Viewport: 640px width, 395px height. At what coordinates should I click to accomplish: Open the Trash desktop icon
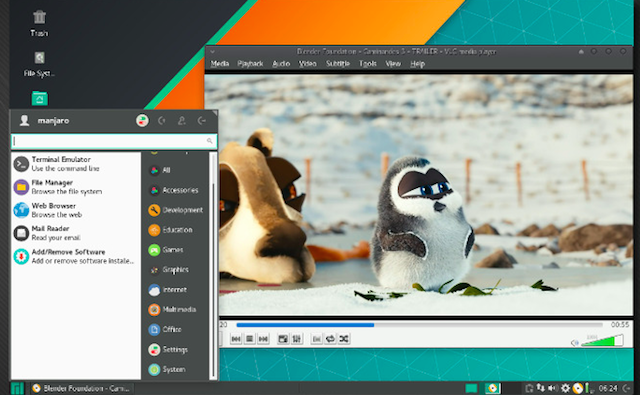pyautogui.click(x=39, y=23)
